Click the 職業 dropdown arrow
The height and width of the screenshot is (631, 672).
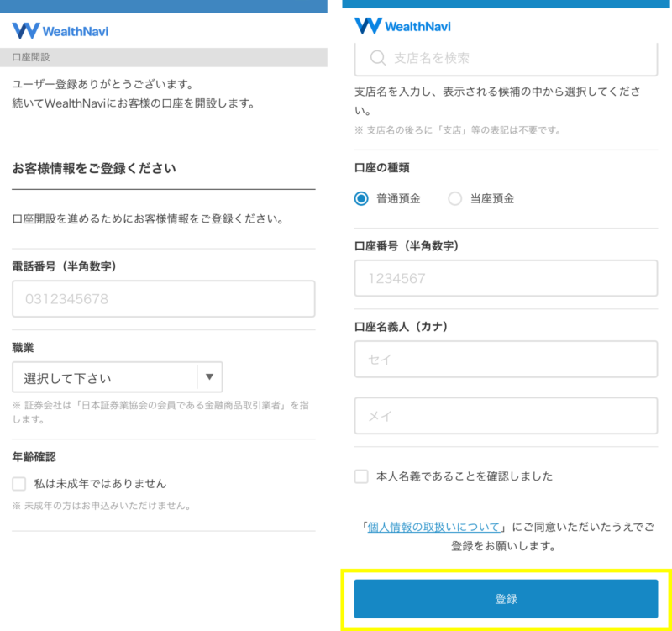(x=209, y=376)
